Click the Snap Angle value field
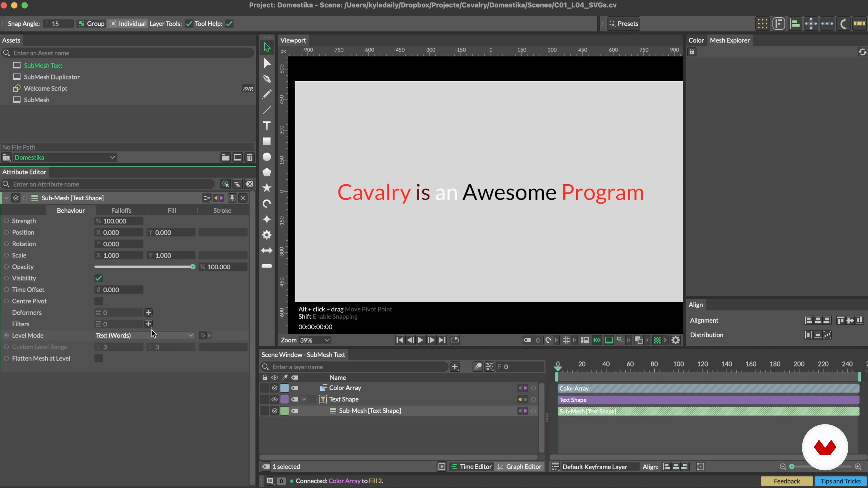868x488 pixels. pyautogui.click(x=59, y=23)
